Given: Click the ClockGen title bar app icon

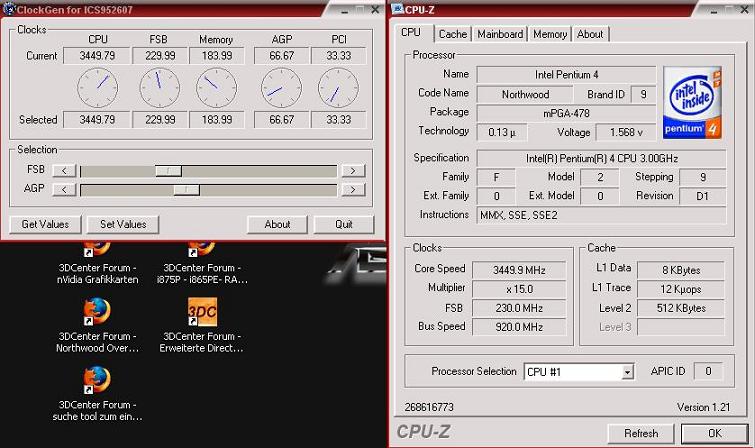Looking at the screenshot, I should [x=9, y=9].
